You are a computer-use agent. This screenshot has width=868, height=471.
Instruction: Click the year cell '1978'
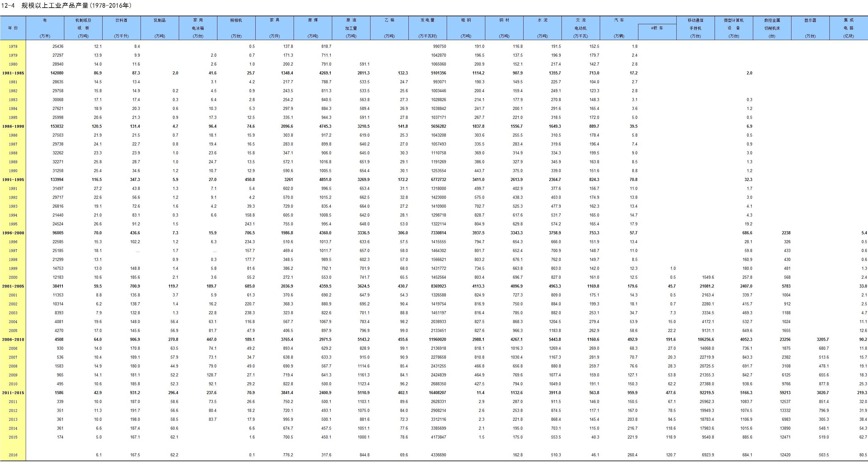point(13,47)
